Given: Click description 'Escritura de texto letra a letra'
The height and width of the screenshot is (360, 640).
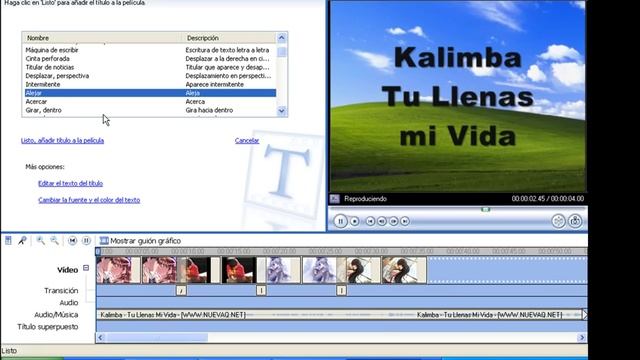Looking at the screenshot, I should click(227, 50).
